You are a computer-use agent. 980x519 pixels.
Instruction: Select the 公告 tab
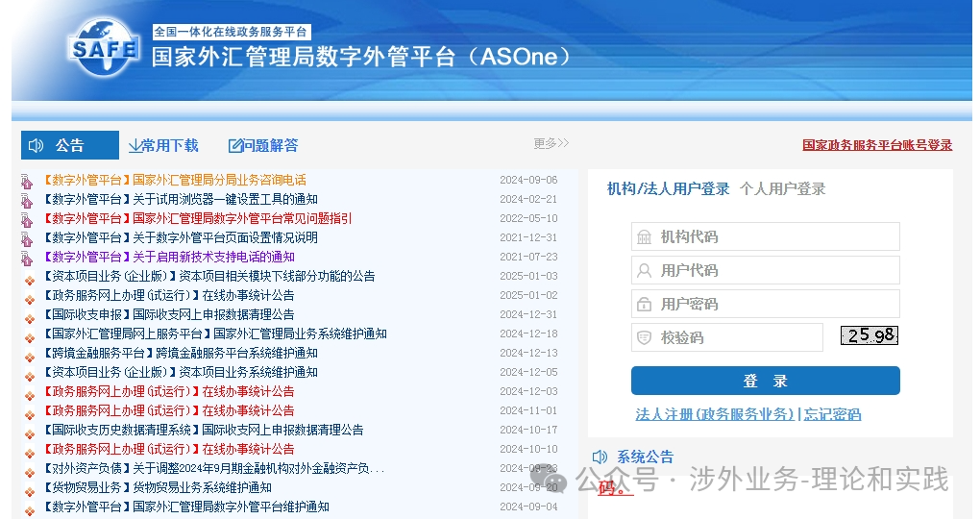point(69,145)
